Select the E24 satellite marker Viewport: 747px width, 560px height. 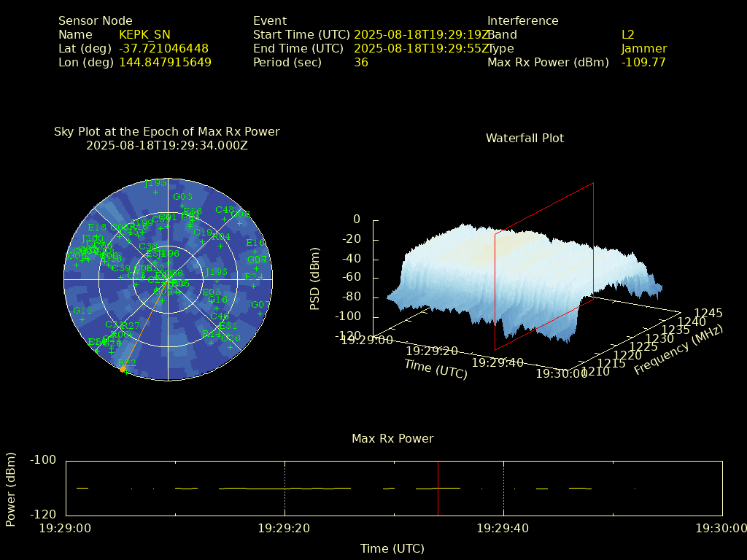(x=254, y=286)
